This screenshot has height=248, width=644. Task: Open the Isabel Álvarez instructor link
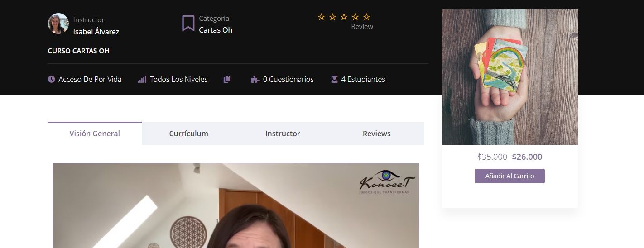96,32
